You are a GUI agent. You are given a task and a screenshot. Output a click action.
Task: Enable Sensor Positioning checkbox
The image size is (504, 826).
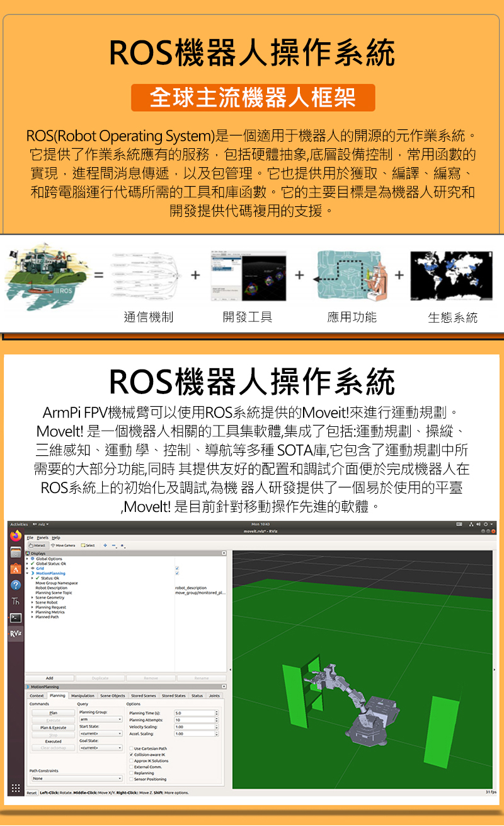[x=131, y=779]
